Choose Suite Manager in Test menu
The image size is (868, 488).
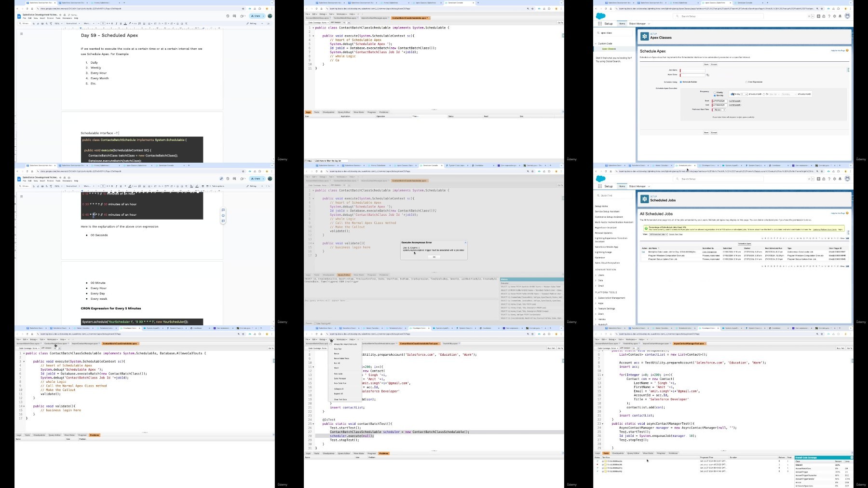click(x=340, y=378)
